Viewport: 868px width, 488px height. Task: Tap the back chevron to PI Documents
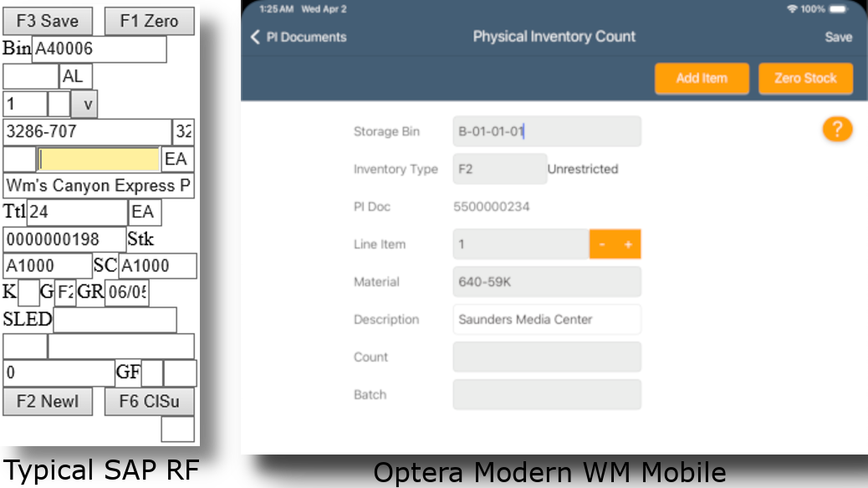pos(256,37)
